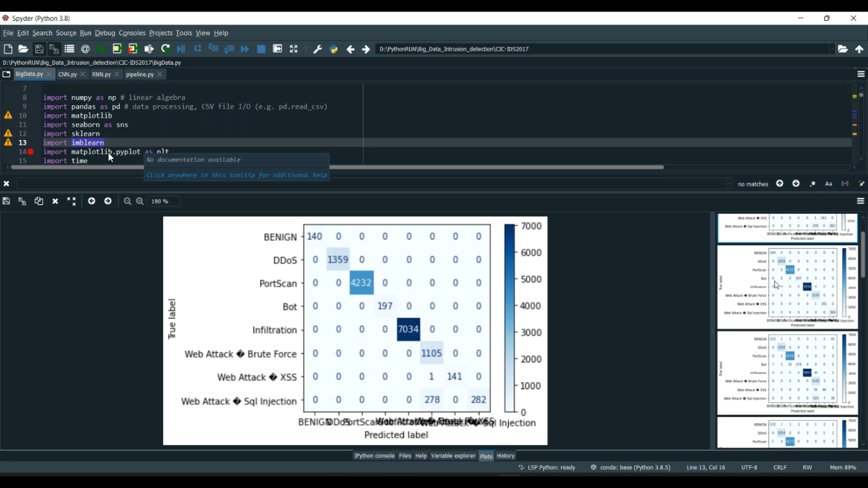Open the PYTHONPATH manager Python icon
This screenshot has height=488, width=868.
(x=334, y=49)
